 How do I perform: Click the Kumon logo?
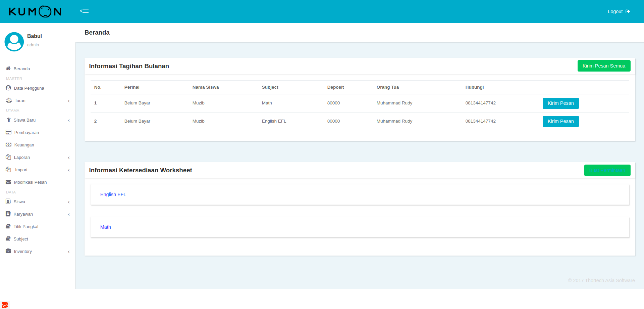coord(35,11)
